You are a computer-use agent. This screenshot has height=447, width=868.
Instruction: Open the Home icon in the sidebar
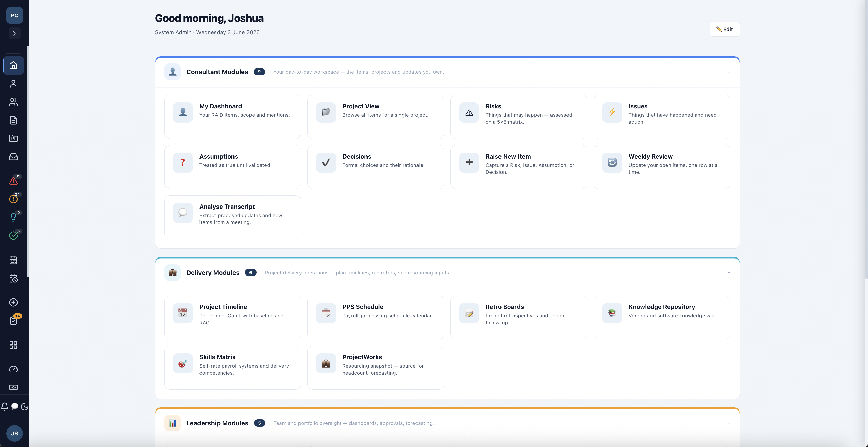[x=13, y=65]
